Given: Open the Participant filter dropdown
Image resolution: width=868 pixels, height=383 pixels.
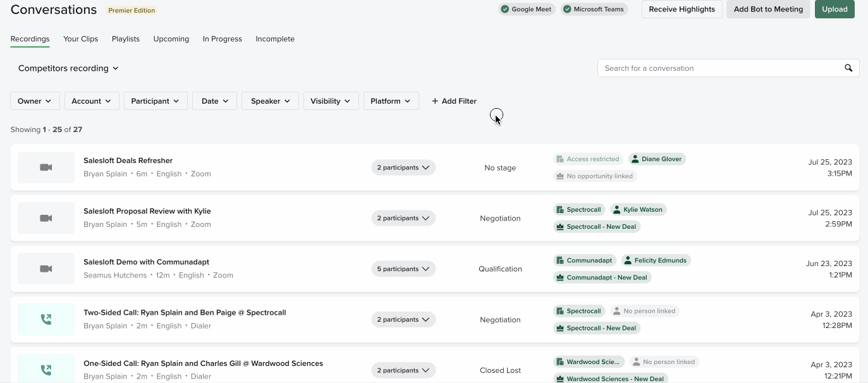Looking at the screenshot, I should point(156,101).
